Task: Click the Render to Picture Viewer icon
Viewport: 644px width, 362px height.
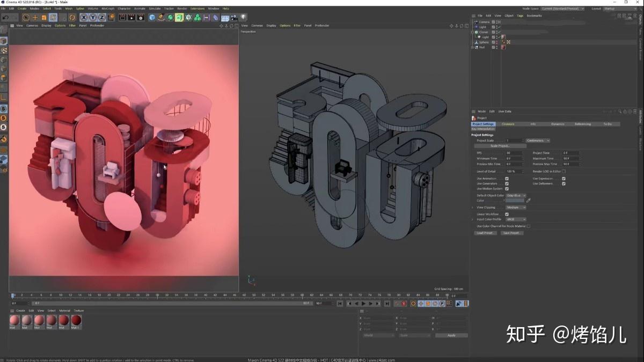Action: pyautogui.click(x=131, y=18)
